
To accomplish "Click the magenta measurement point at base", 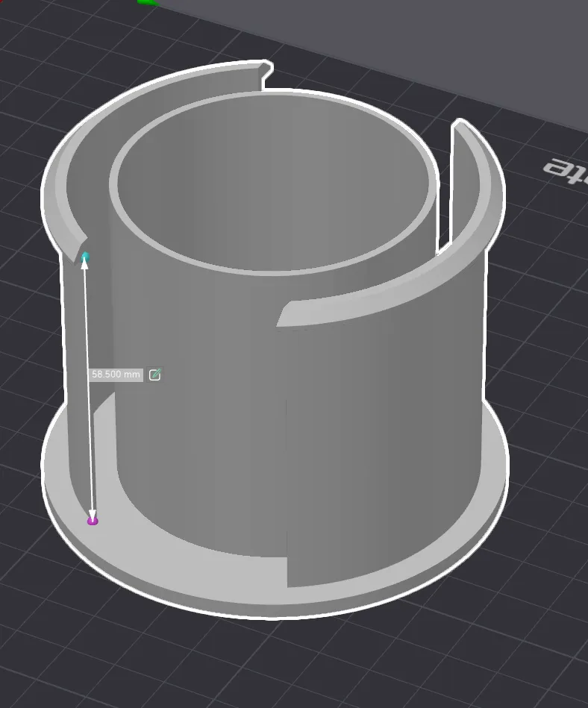I will [93, 521].
